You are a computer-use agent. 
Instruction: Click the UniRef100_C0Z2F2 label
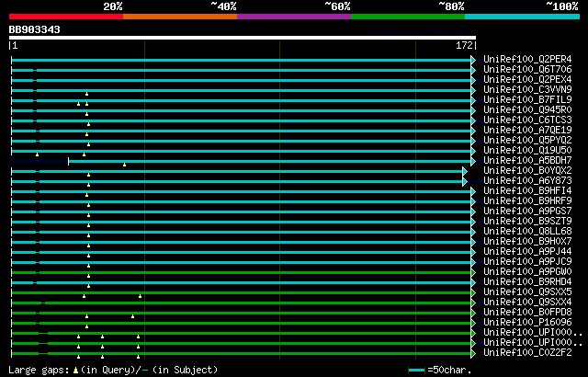pyautogui.click(x=527, y=353)
